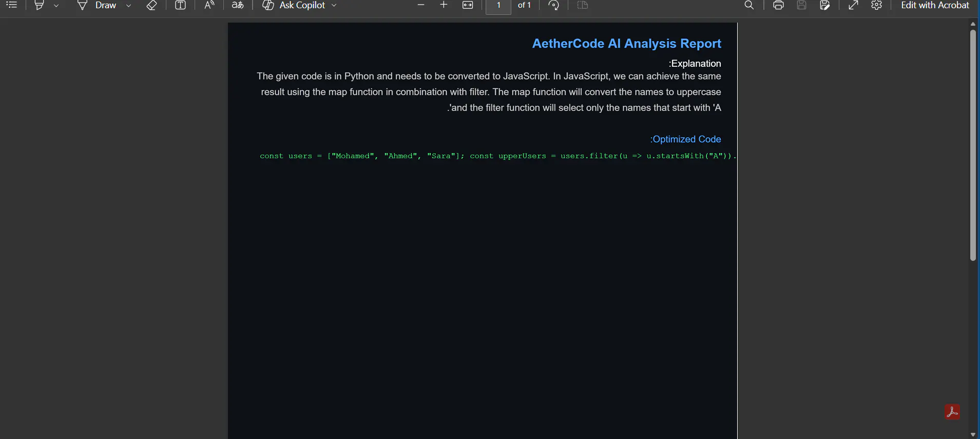Click Ask Copilot button

click(x=294, y=5)
